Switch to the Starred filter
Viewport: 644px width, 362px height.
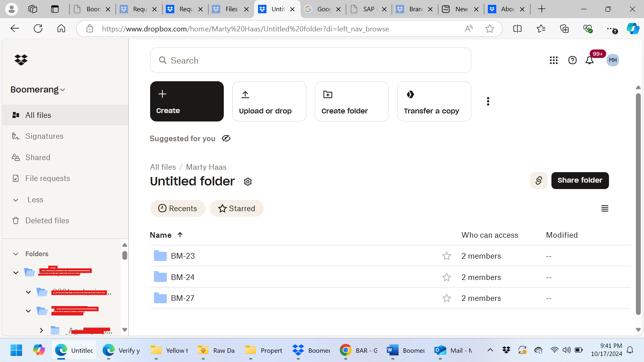point(237,208)
